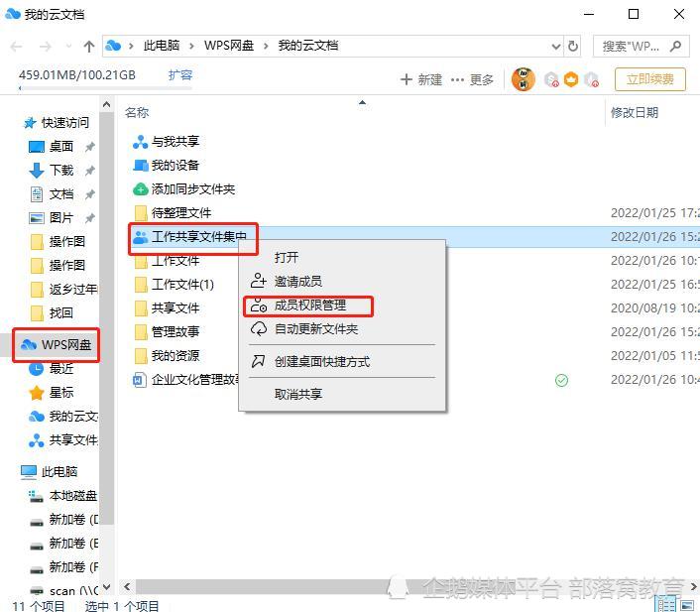This screenshot has height=612, width=700.
Task: Switch to details view icon
Action: point(666,605)
